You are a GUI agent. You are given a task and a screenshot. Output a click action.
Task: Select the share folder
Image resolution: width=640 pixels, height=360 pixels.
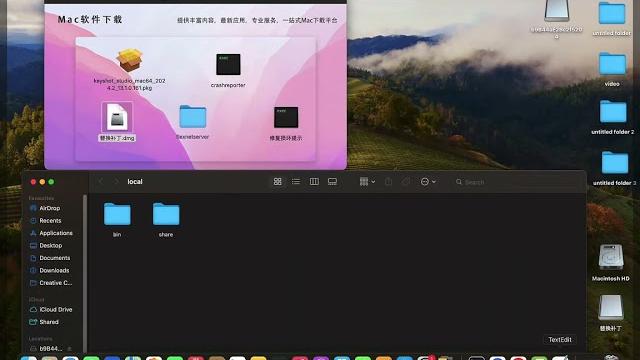166,220
